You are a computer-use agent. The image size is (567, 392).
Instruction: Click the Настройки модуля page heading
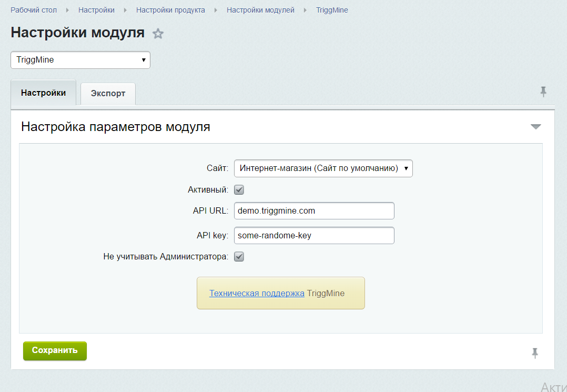[x=78, y=33]
